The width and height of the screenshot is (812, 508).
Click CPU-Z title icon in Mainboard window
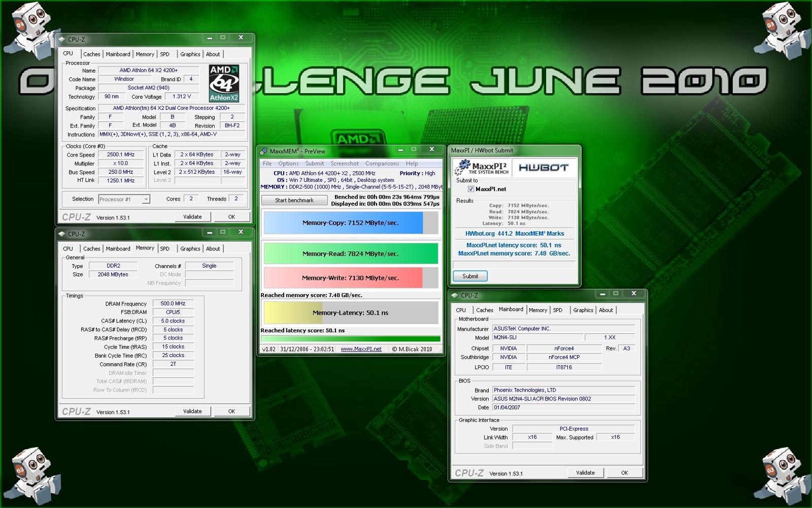coord(455,295)
